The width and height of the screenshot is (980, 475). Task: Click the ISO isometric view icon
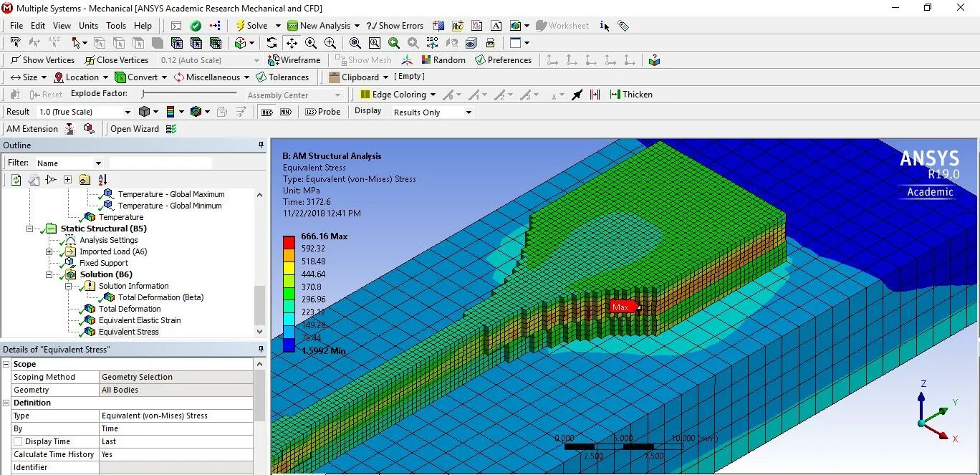tap(432, 43)
